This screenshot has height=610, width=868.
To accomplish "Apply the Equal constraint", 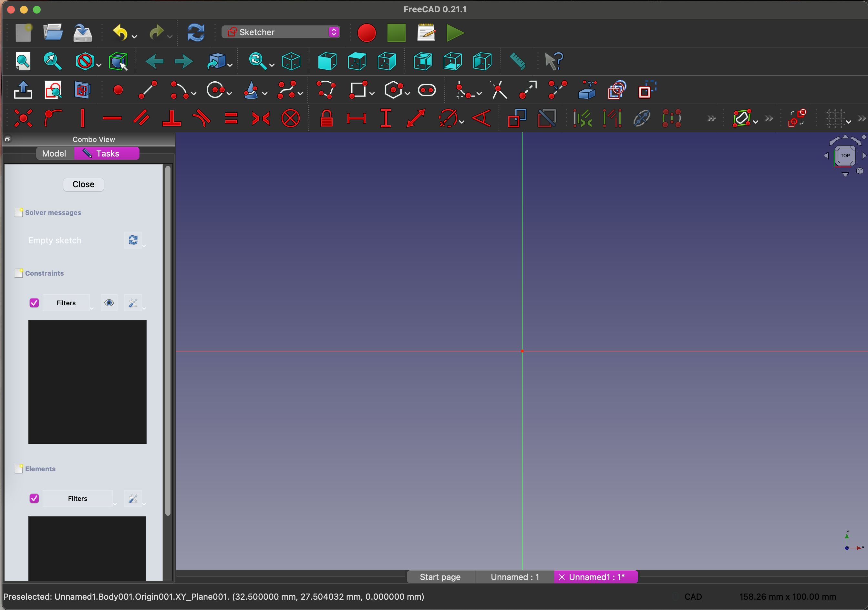I will coord(231,118).
